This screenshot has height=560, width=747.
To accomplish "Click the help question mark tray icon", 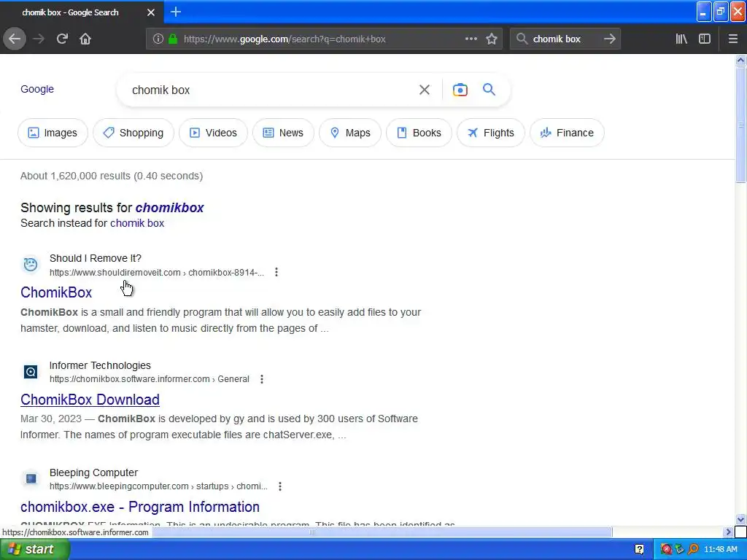I will coord(639,549).
